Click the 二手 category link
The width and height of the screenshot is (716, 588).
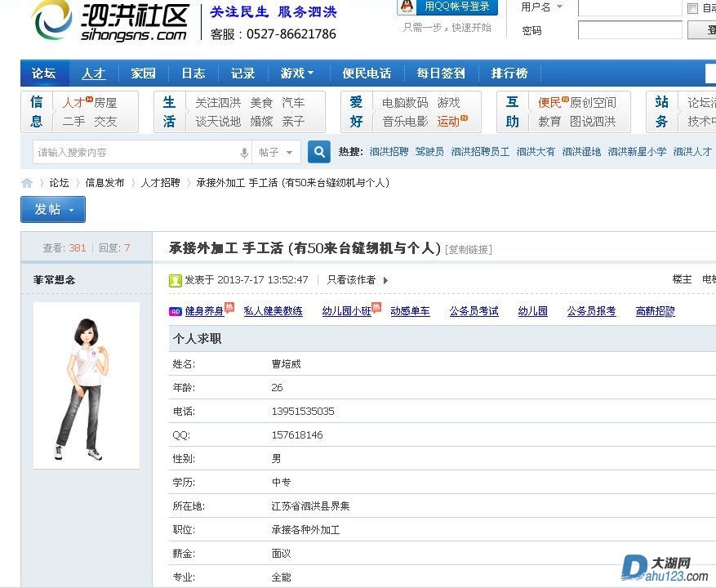pos(73,122)
